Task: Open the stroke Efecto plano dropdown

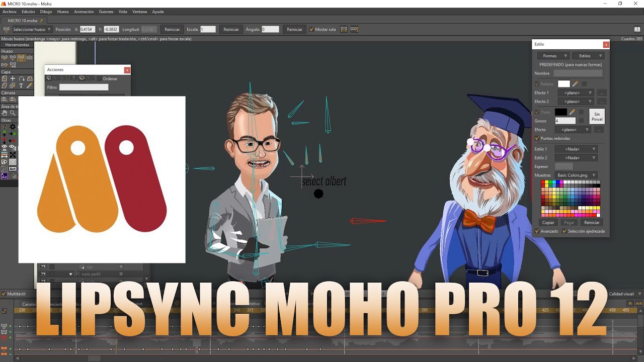Action: (573, 130)
